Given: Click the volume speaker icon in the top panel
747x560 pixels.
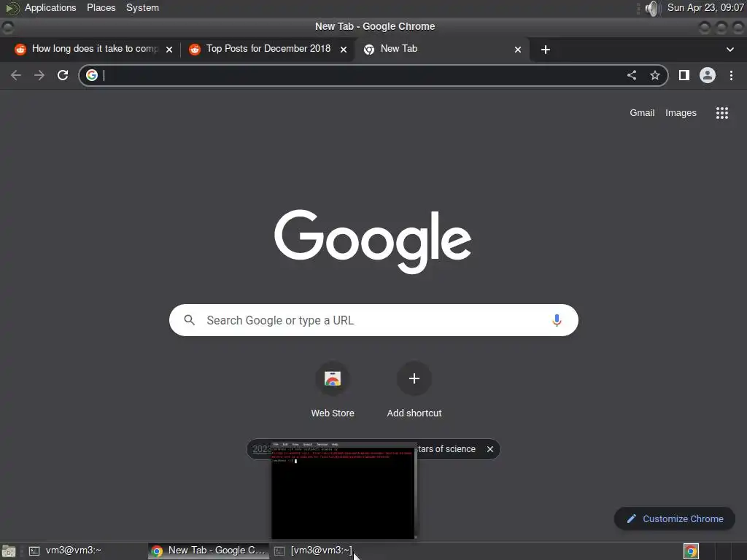Looking at the screenshot, I should [x=651, y=8].
